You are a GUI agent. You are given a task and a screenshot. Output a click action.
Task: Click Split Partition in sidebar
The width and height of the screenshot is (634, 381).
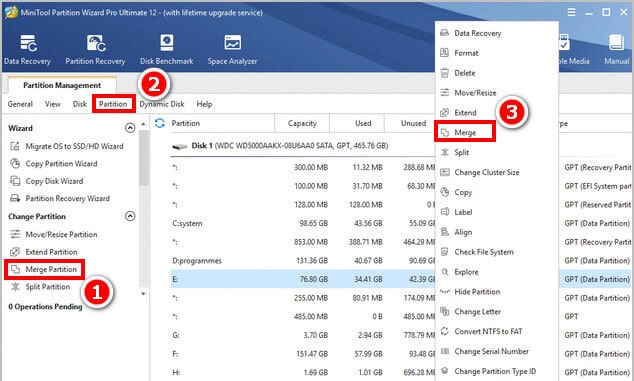point(40,286)
